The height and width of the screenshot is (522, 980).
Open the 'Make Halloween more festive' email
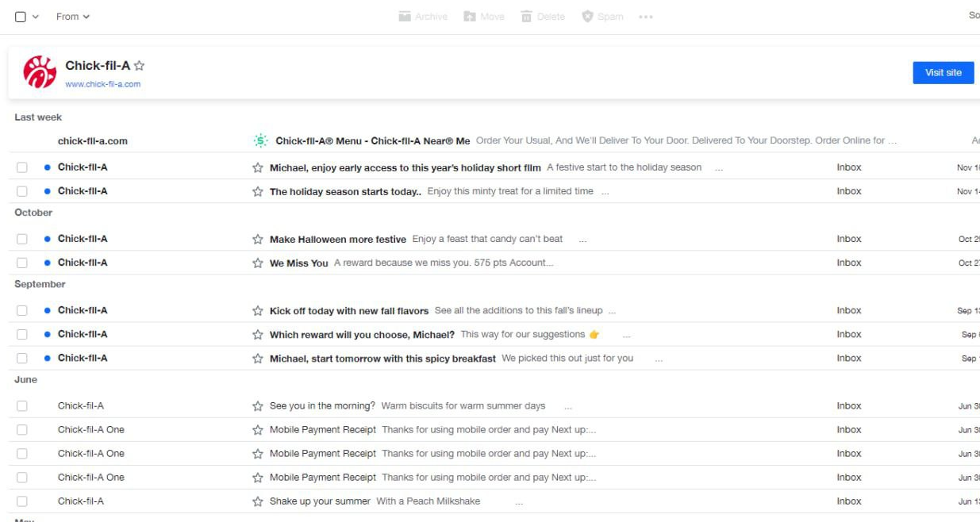click(338, 239)
